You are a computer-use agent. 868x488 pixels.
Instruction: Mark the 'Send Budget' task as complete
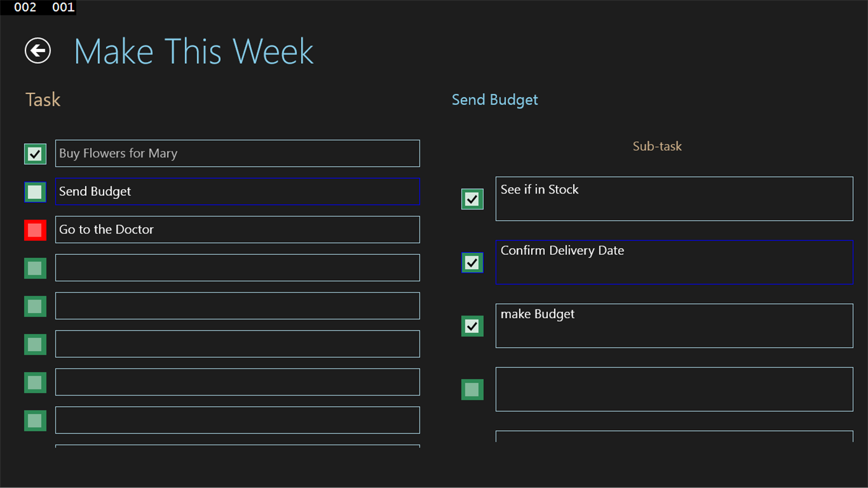[35, 192]
